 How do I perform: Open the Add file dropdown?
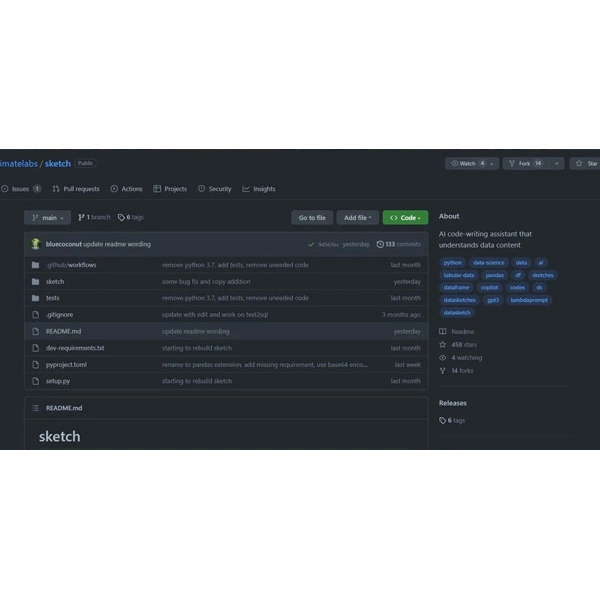(x=358, y=217)
